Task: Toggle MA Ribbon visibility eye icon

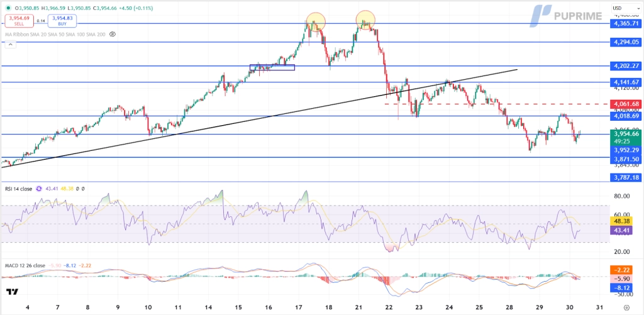Action: coord(113,34)
